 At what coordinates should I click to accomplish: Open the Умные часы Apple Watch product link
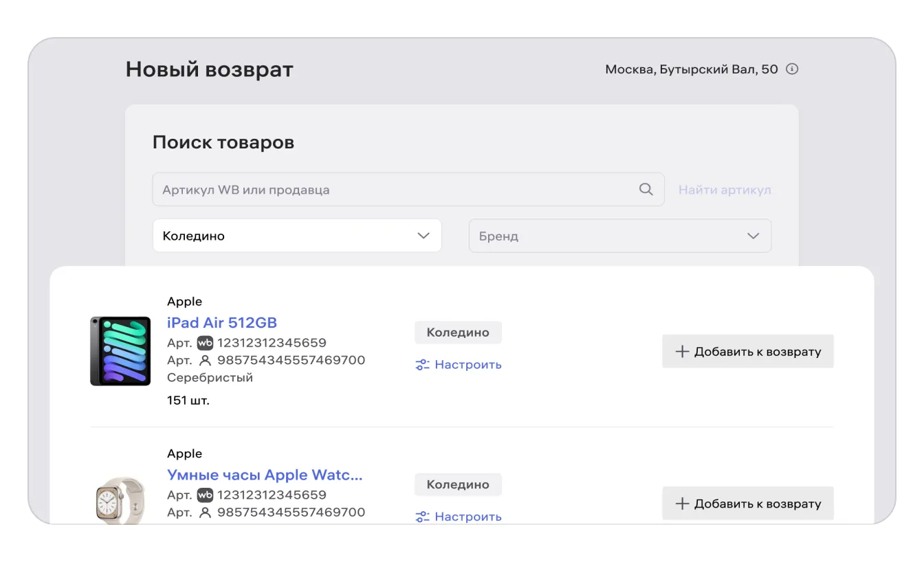click(265, 475)
